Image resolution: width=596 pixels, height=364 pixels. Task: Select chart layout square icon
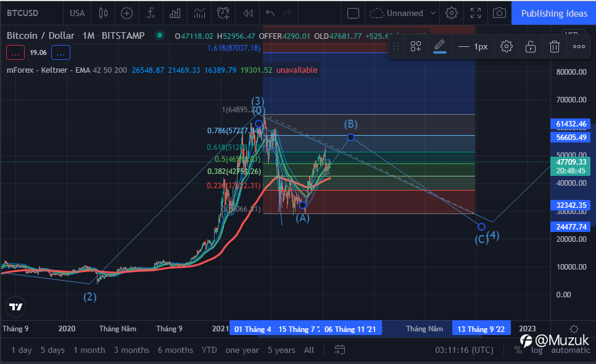coord(353,14)
